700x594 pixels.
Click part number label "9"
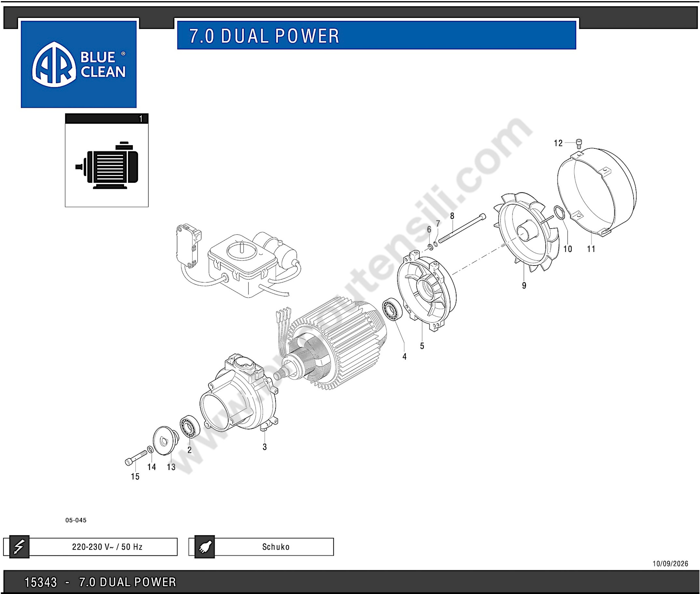[x=524, y=286]
